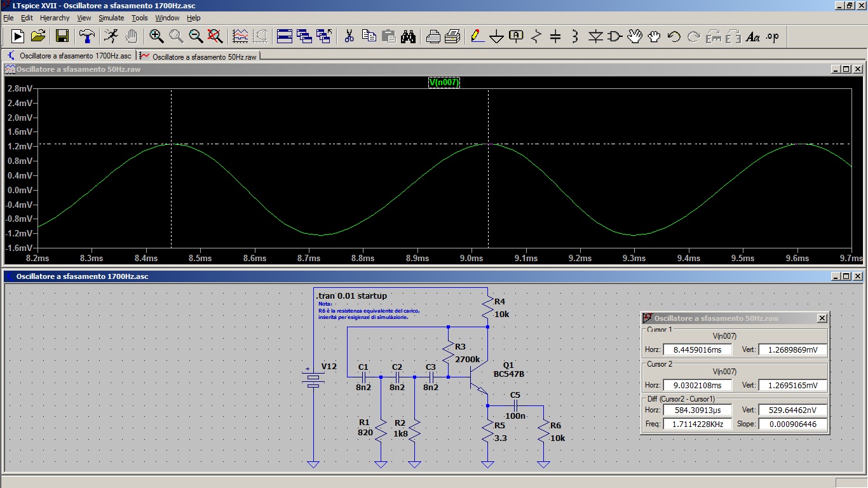The image size is (868, 488).
Task: Click the SPICE directive .op icon
Action: 772,37
